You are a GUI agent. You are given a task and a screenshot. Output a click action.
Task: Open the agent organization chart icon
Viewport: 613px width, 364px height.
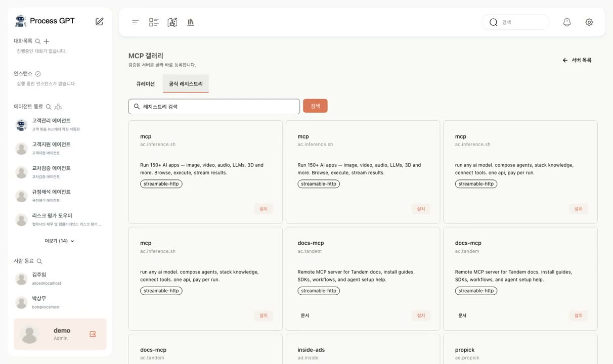tap(58, 107)
